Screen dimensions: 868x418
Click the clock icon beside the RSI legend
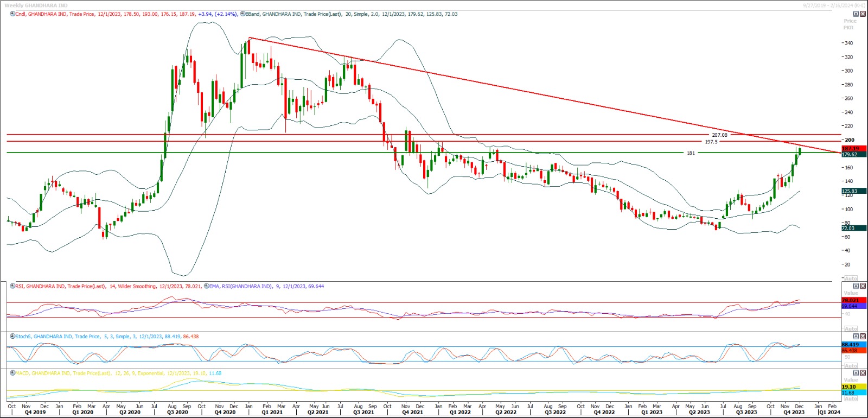point(12,286)
